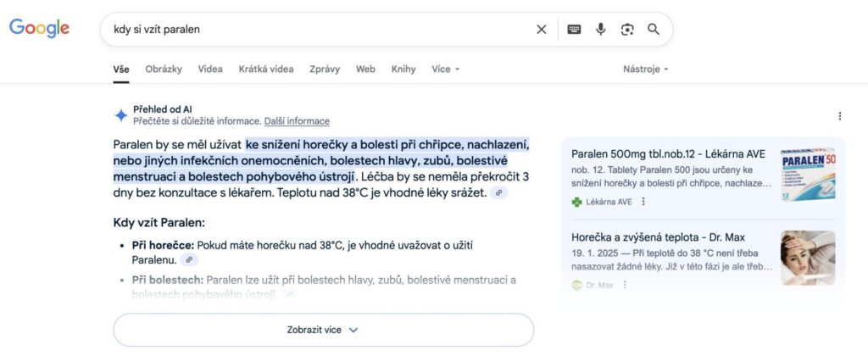Open the on-screen keyboard input tool

(x=574, y=30)
